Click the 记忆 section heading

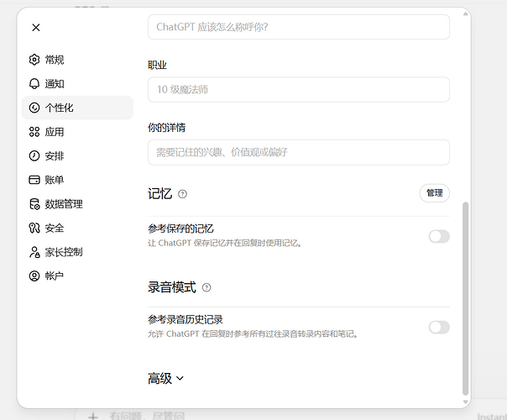(159, 194)
